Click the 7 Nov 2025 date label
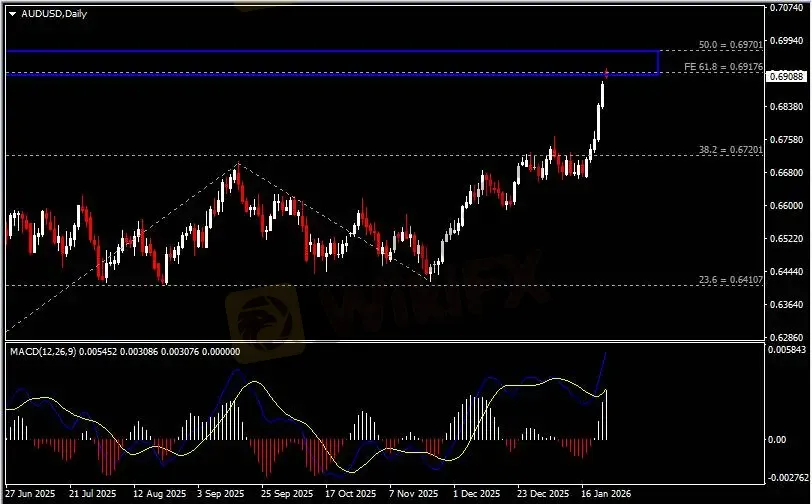The image size is (812, 504). point(414,494)
